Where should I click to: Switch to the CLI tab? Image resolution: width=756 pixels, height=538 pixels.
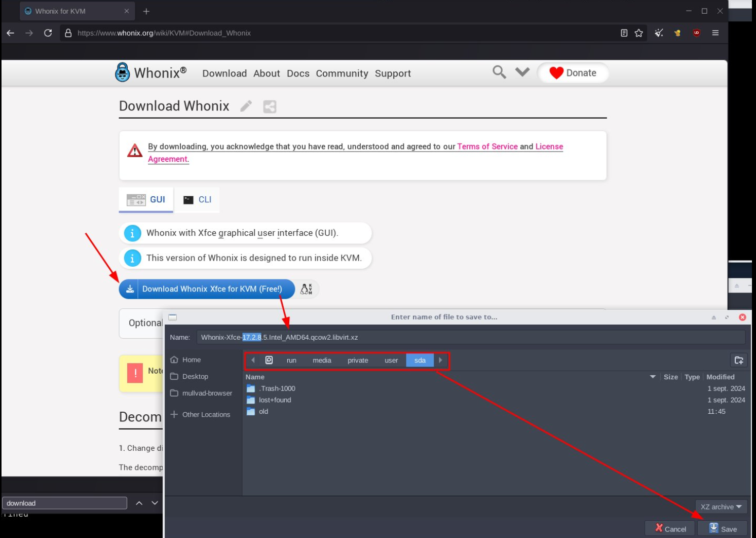coord(197,200)
